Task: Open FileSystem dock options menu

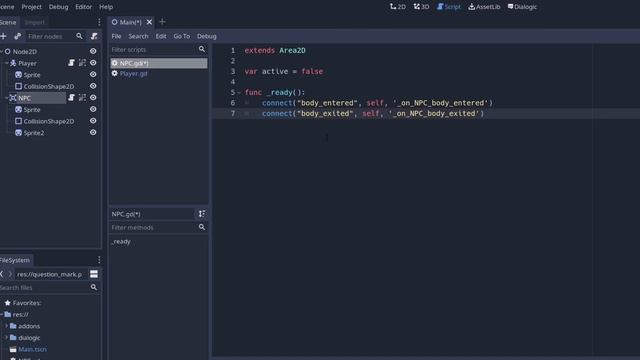Action: click(99, 260)
